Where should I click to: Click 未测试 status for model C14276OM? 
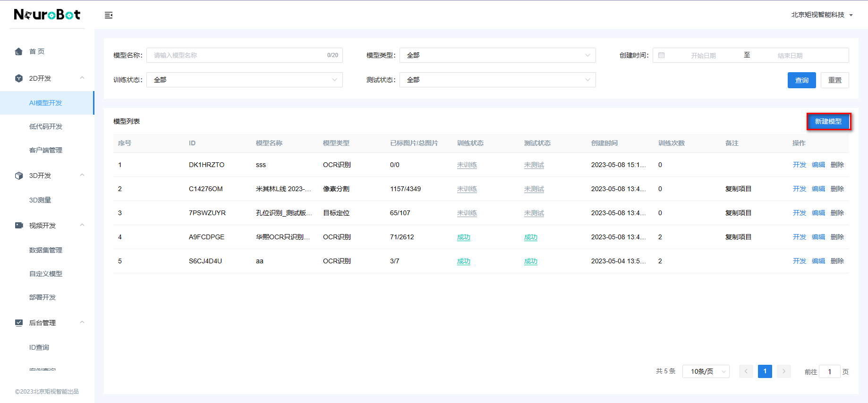(x=534, y=189)
